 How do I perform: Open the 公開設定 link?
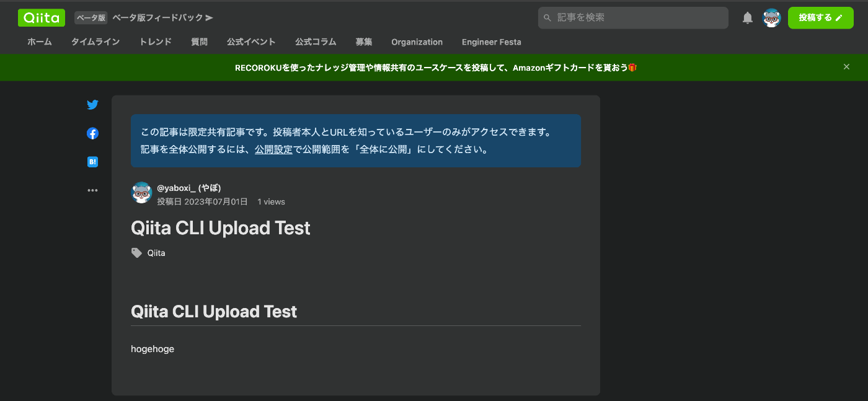pos(273,149)
